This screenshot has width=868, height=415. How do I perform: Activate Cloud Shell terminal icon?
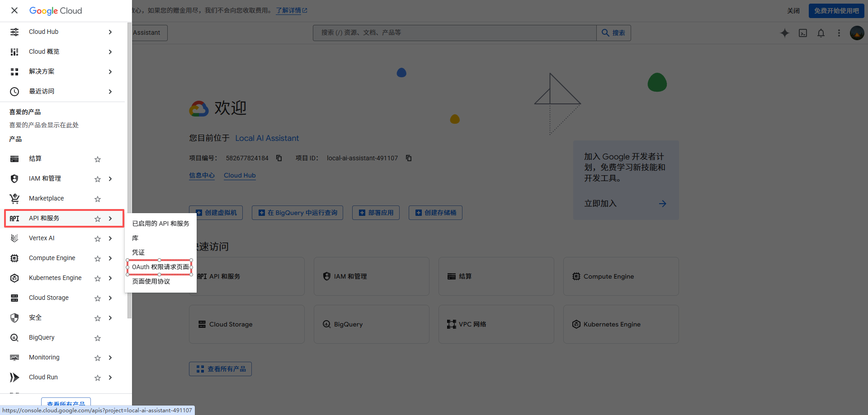[x=803, y=33]
